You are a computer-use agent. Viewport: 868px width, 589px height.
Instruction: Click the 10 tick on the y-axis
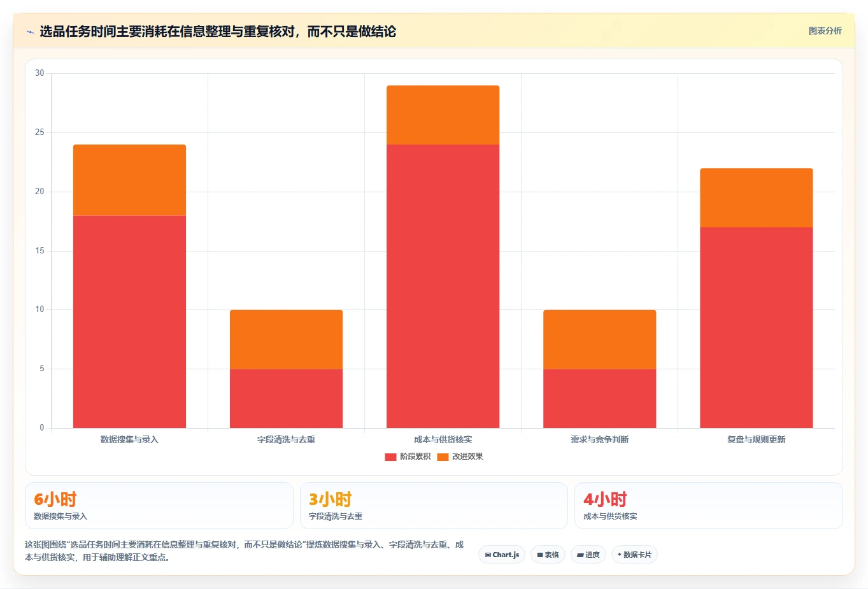click(x=39, y=309)
